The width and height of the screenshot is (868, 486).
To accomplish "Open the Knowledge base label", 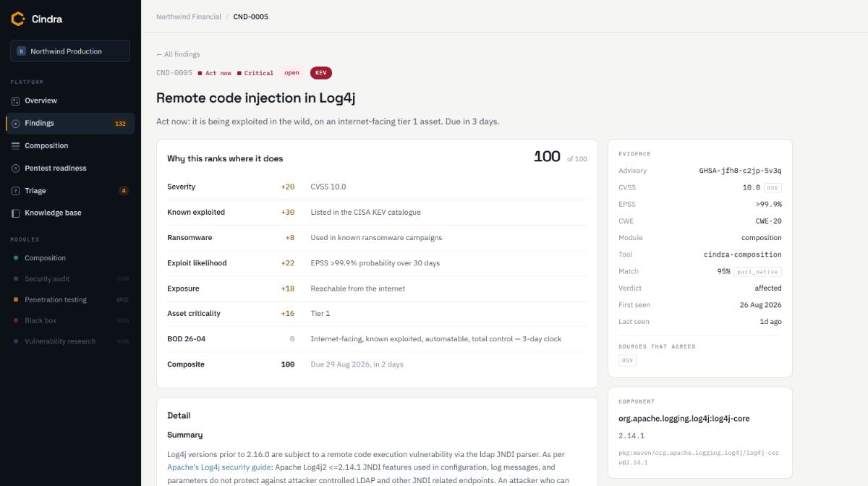I will [x=53, y=213].
